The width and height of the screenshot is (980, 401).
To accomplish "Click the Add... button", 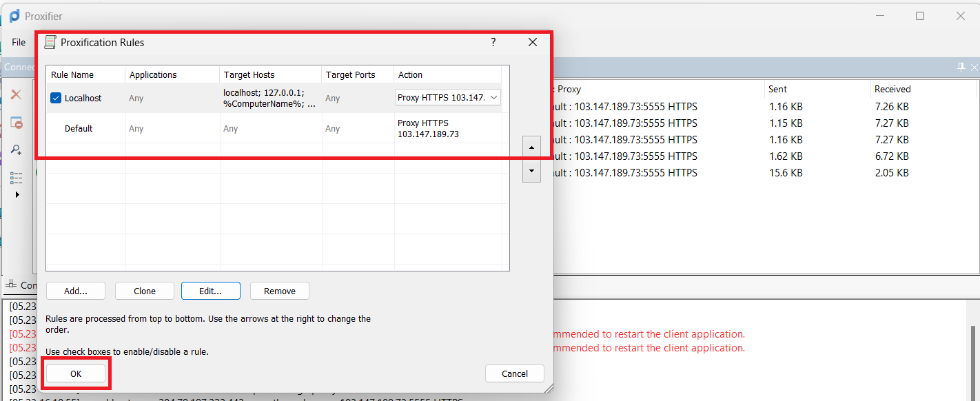I will coord(76,291).
